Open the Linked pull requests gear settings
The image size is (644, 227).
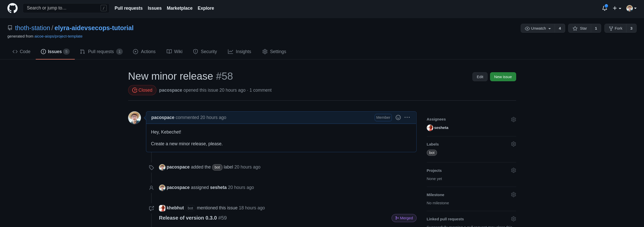[514, 219]
